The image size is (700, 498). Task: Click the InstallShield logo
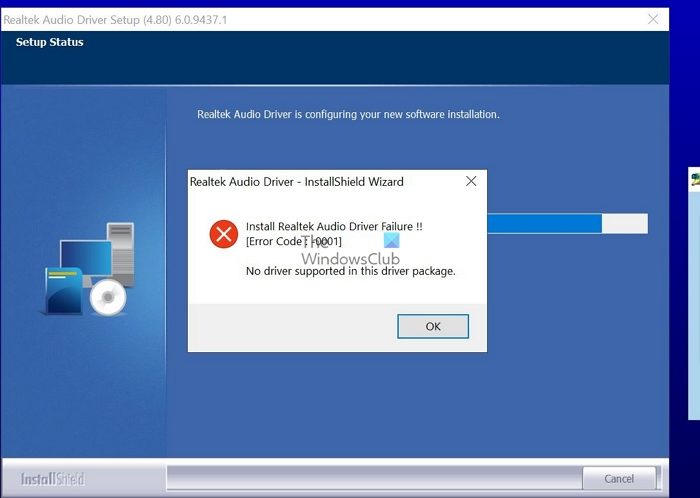52,479
